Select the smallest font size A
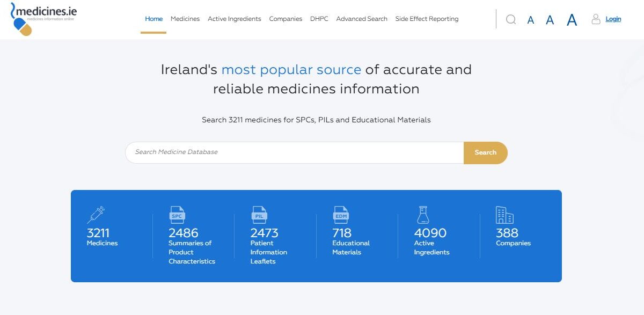The image size is (644, 315). pos(530,20)
